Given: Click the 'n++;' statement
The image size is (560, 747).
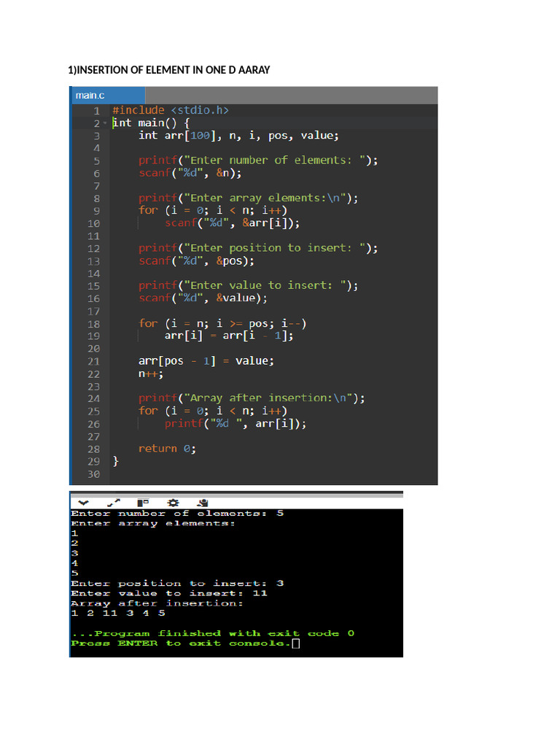Looking at the screenshot, I should click(151, 373).
